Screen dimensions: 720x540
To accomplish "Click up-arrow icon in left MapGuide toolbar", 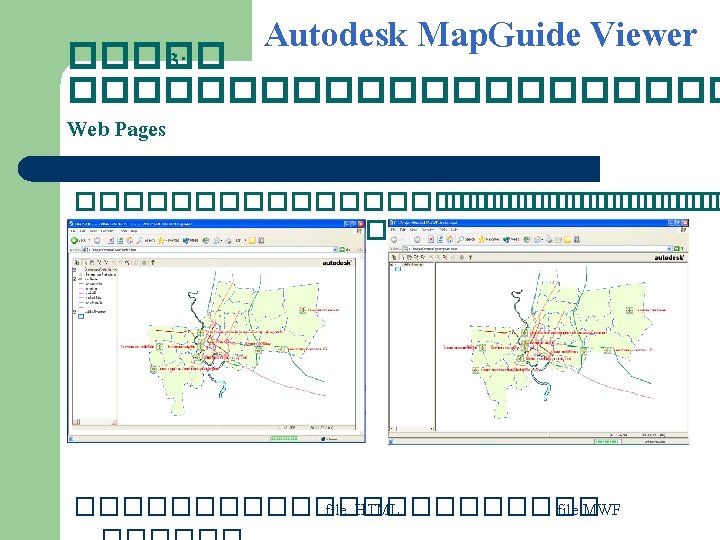I will 153,262.
